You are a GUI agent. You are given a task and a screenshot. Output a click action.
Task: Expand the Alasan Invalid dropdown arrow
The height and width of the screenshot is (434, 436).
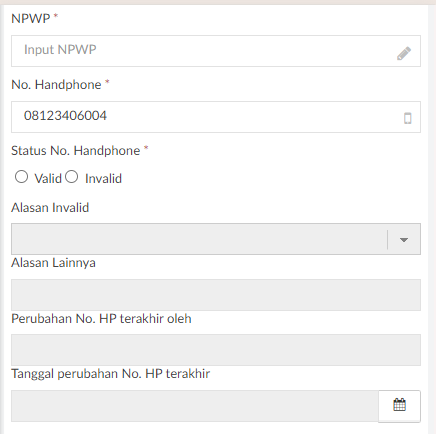pos(404,240)
